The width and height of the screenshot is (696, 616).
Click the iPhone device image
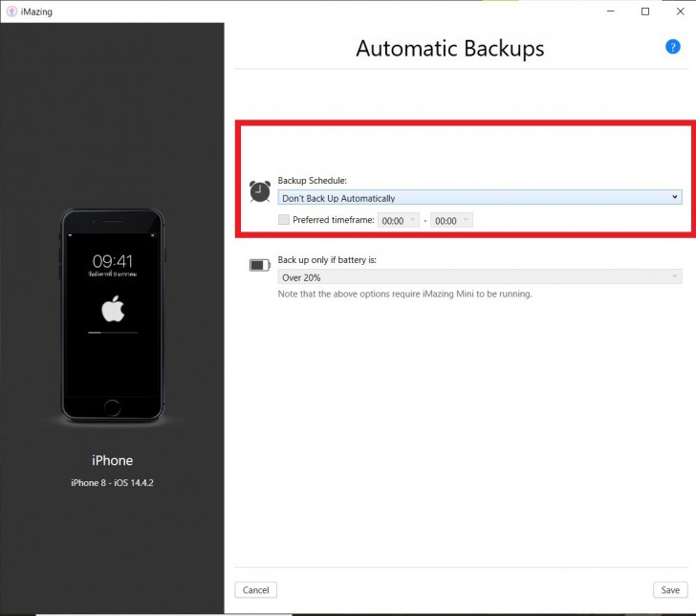112,315
